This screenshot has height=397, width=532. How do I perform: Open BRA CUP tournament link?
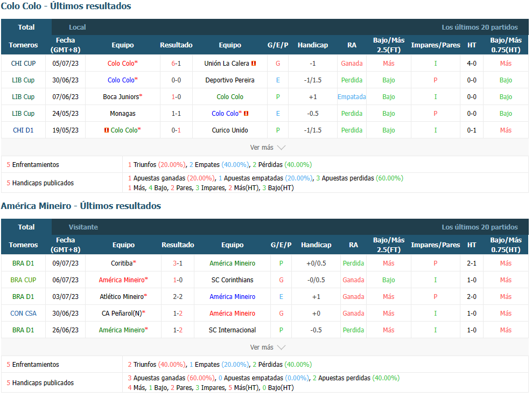click(23, 280)
